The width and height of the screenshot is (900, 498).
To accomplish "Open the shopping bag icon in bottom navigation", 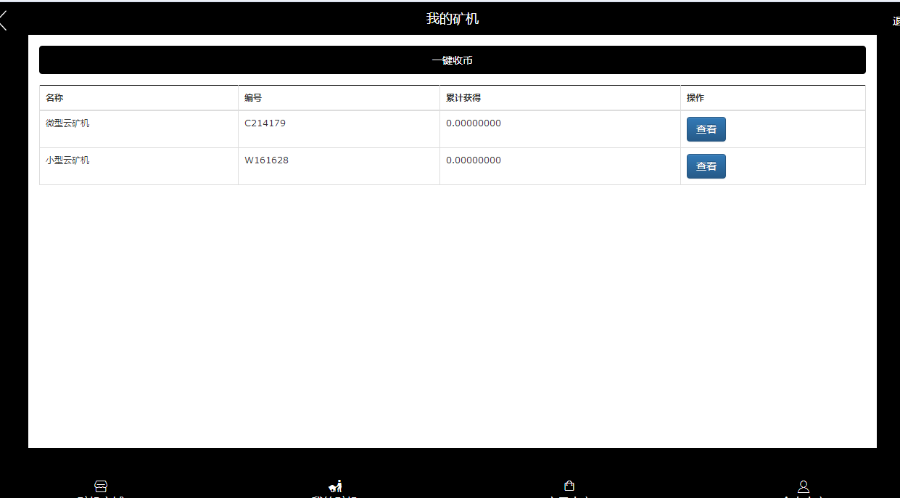I will point(569,486).
